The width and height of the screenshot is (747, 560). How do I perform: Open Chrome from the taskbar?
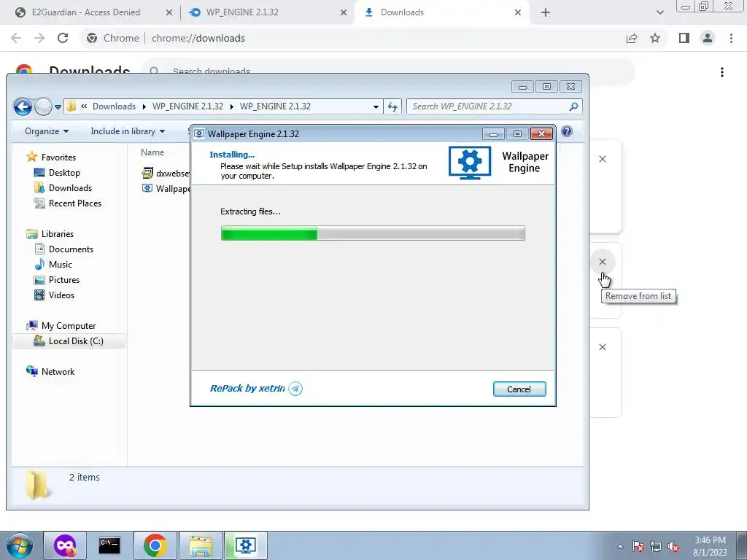[155, 545]
